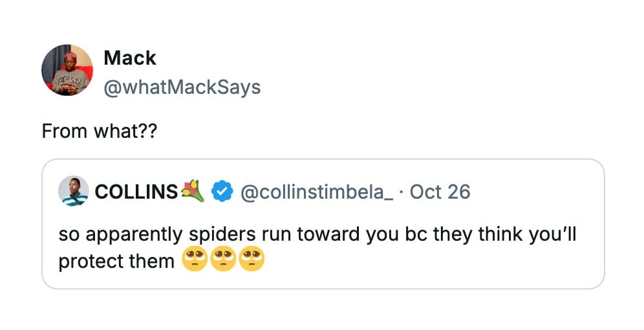Click the Oct 26 timestamp

point(440,192)
